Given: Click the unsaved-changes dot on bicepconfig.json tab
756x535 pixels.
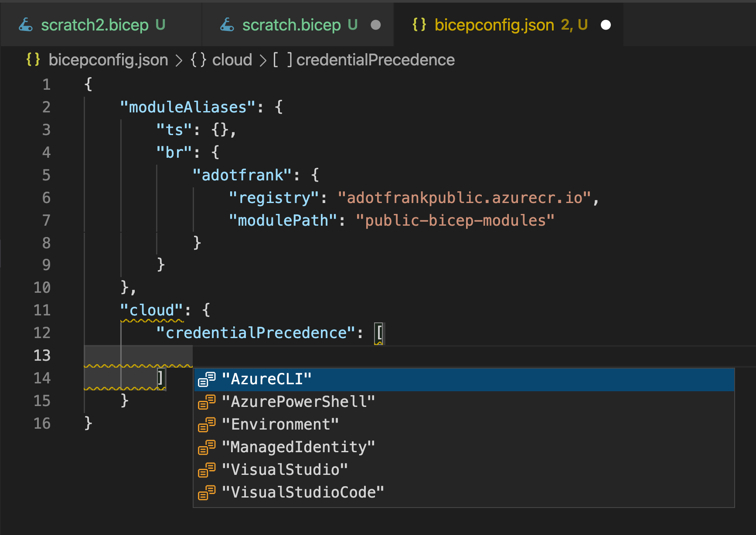Looking at the screenshot, I should point(606,25).
